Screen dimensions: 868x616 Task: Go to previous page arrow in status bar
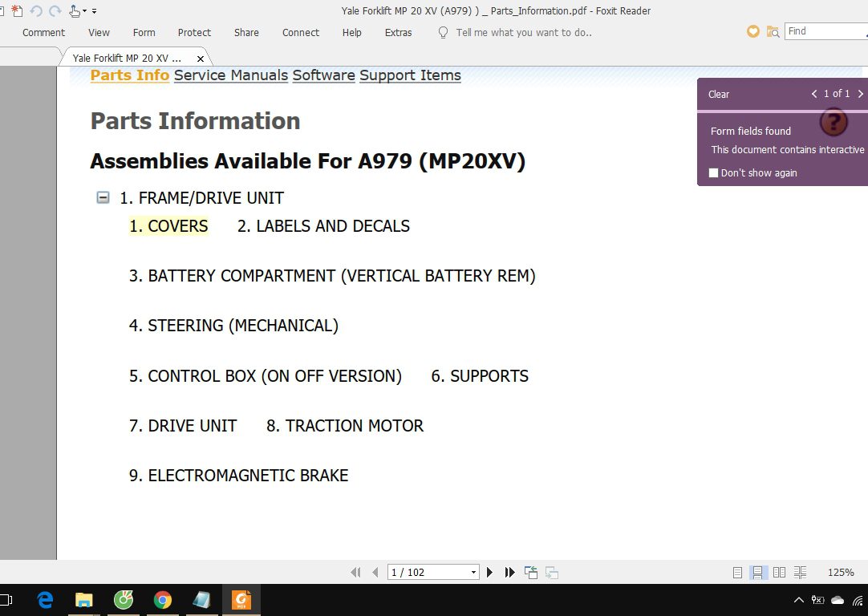[x=375, y=572]
